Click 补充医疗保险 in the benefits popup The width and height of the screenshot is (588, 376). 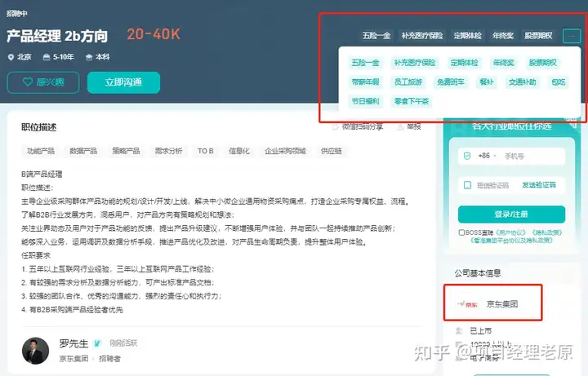pyautogui.click(x=415, y=63)
